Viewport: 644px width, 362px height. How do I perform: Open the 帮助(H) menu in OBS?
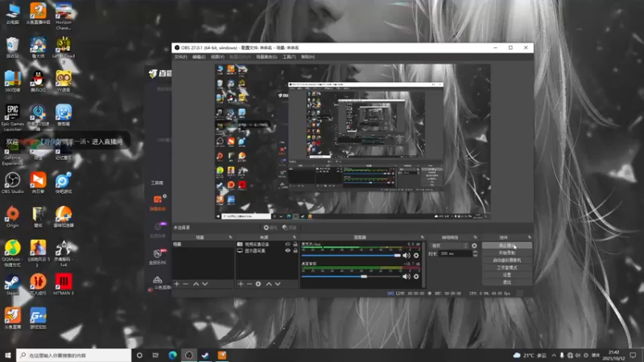308,57
